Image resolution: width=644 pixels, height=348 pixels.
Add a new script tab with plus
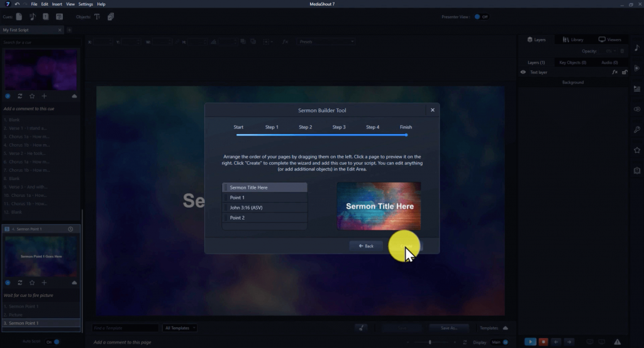click(x=69, y=30)
